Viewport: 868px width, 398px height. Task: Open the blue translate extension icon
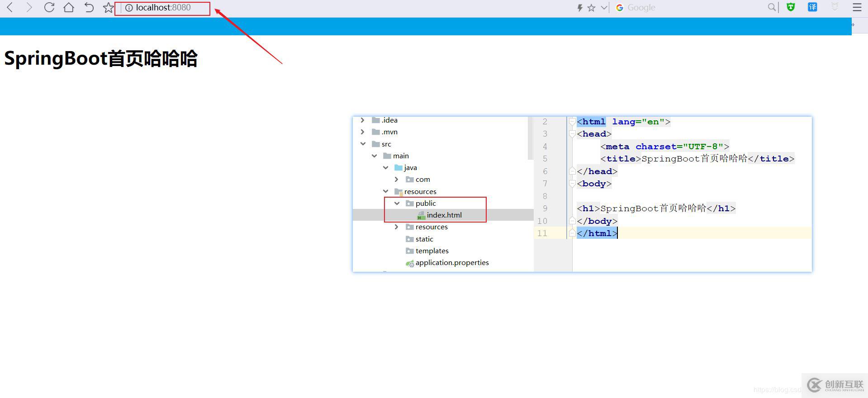812,7
